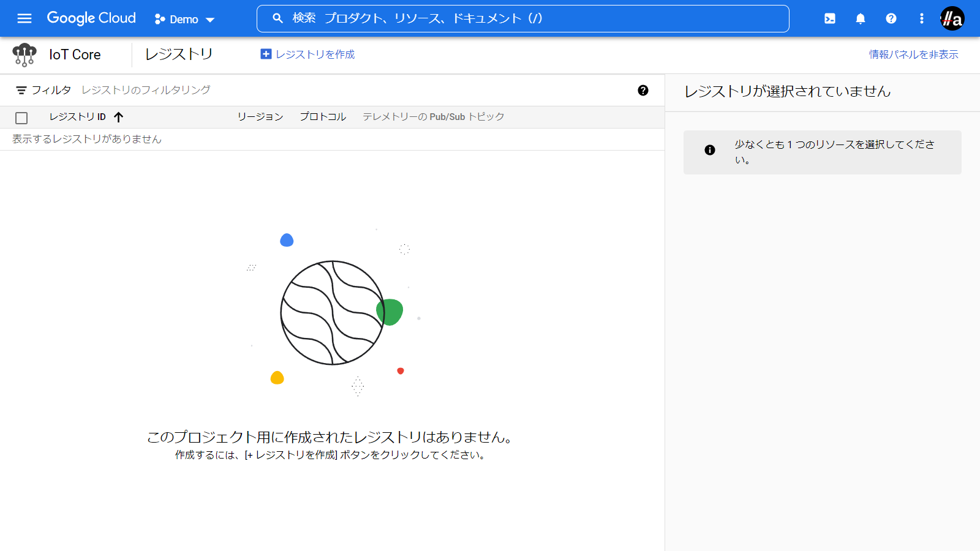
Task: Click the Google Cloud logo
Action: (91, 18)
